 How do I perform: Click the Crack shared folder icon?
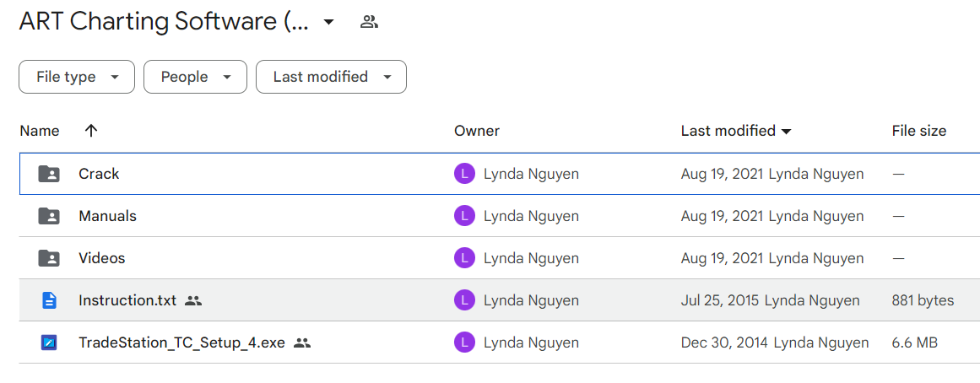tap(49, 174)
